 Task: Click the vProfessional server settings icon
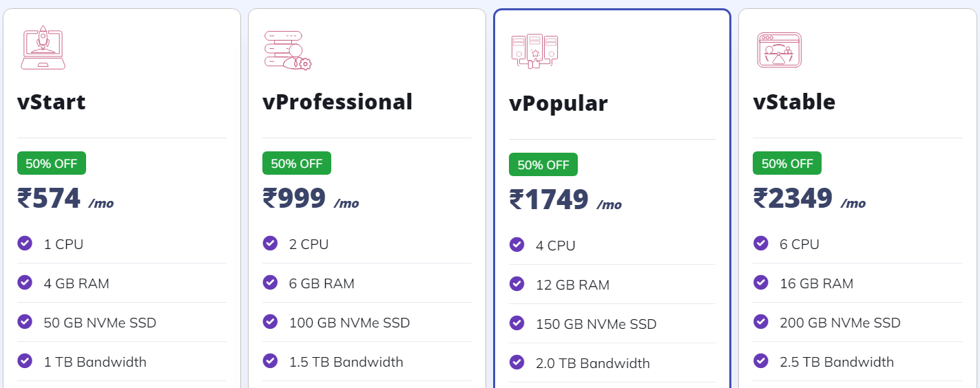click(x=288, y=50)
